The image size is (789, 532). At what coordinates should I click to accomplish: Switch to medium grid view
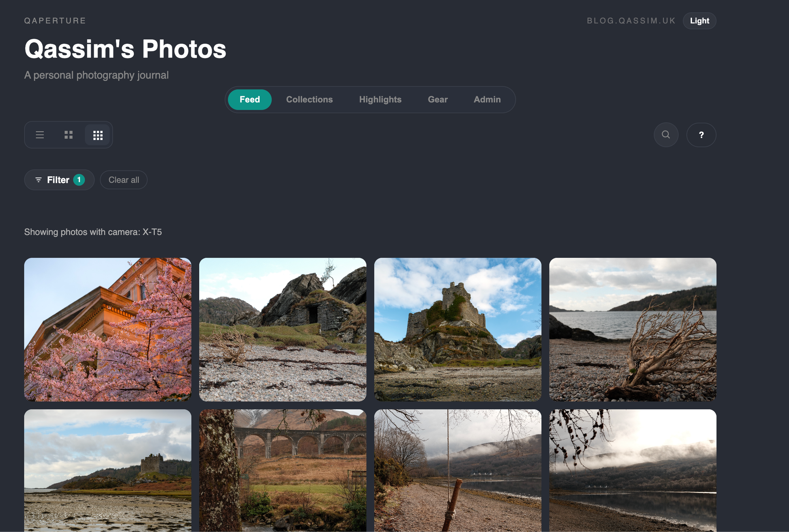pyautogui.click(x=69, y=135)
